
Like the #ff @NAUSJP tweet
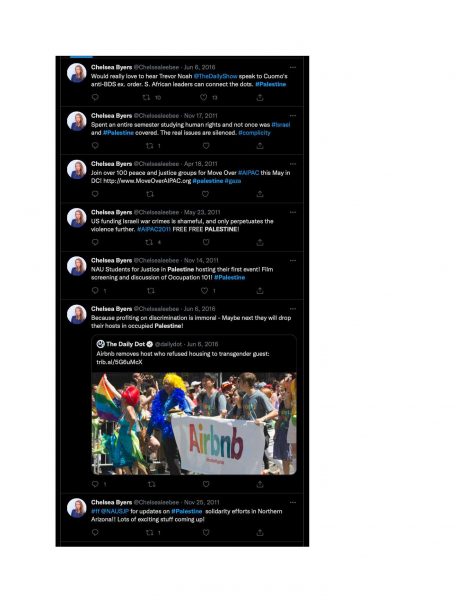point(206,532)
